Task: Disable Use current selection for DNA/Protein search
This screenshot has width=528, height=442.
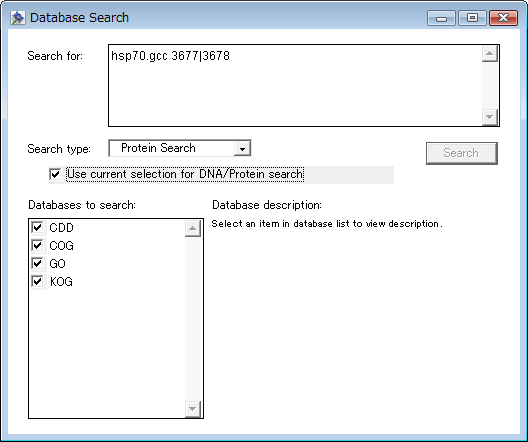Action: 55,174
